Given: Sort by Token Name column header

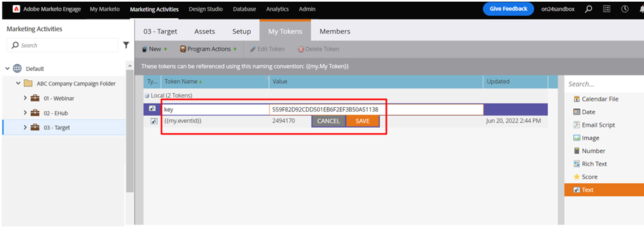Looking at the screenshot, I should (215, 81).
